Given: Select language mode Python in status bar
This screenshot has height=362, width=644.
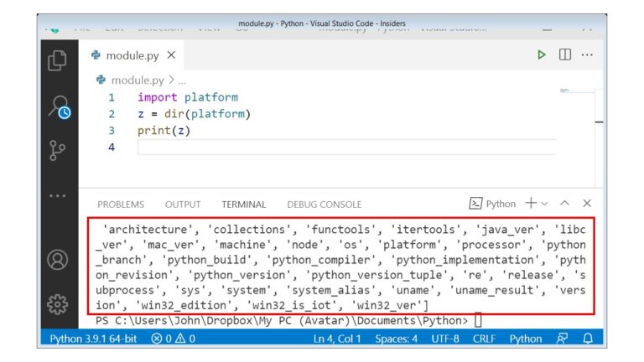Looking at the screenshot, I should click(525, 339).
